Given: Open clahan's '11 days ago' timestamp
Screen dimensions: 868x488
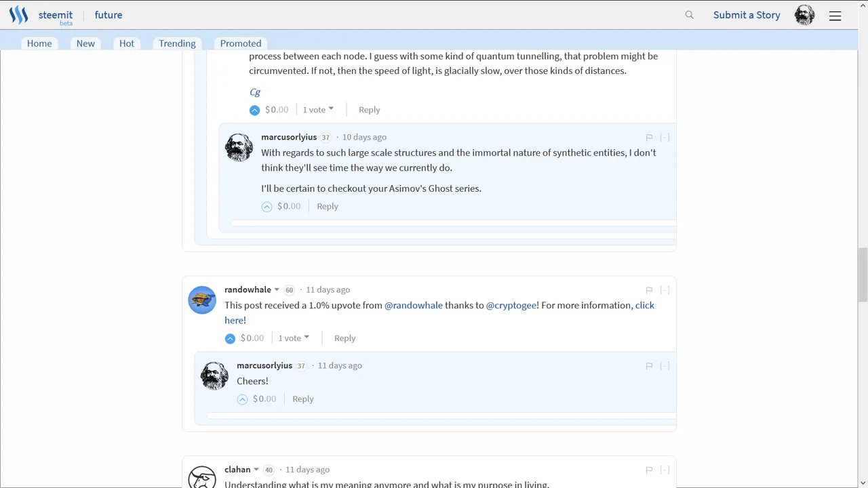Looking at the screenshot, I should [x=308, y=469].
